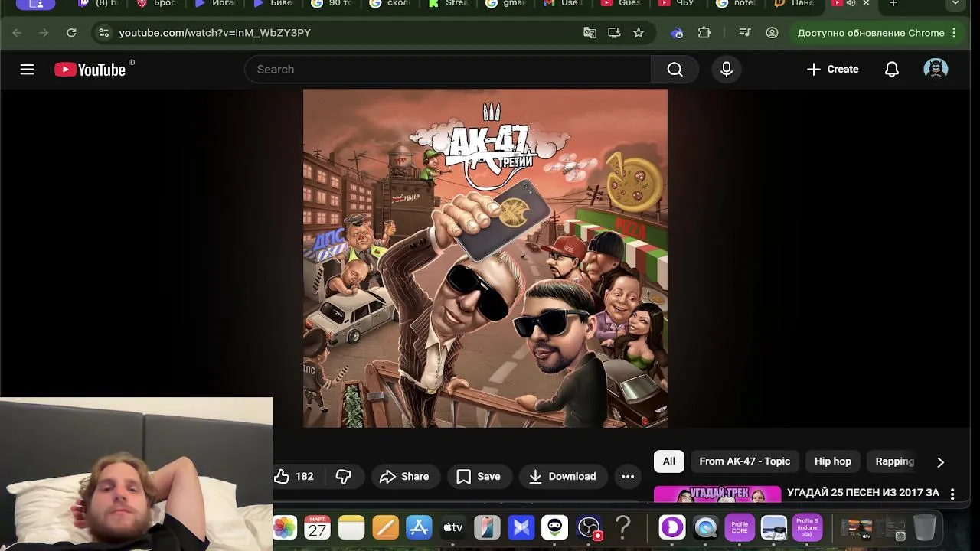Open Chrome extensions puzzle icon
The image size is (980, 551).
point(704,33)
